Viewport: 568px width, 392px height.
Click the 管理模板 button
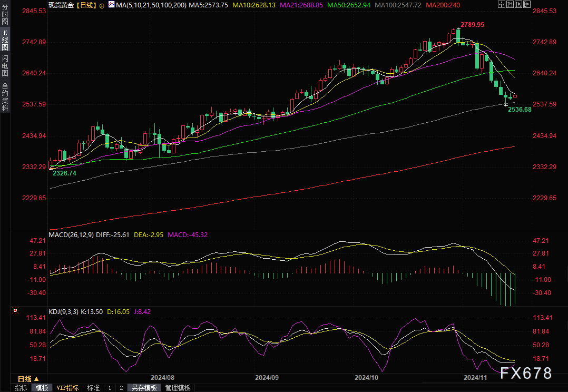click(x=178, y=388)
